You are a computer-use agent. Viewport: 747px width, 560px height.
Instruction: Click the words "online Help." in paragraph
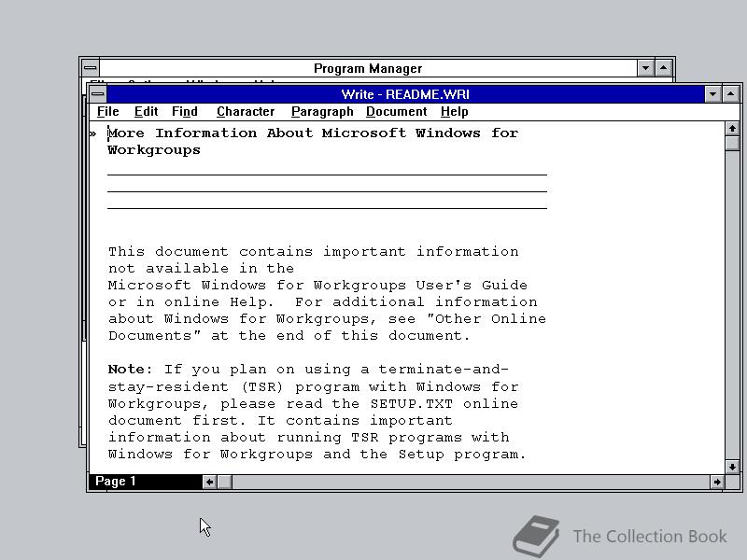218,301
